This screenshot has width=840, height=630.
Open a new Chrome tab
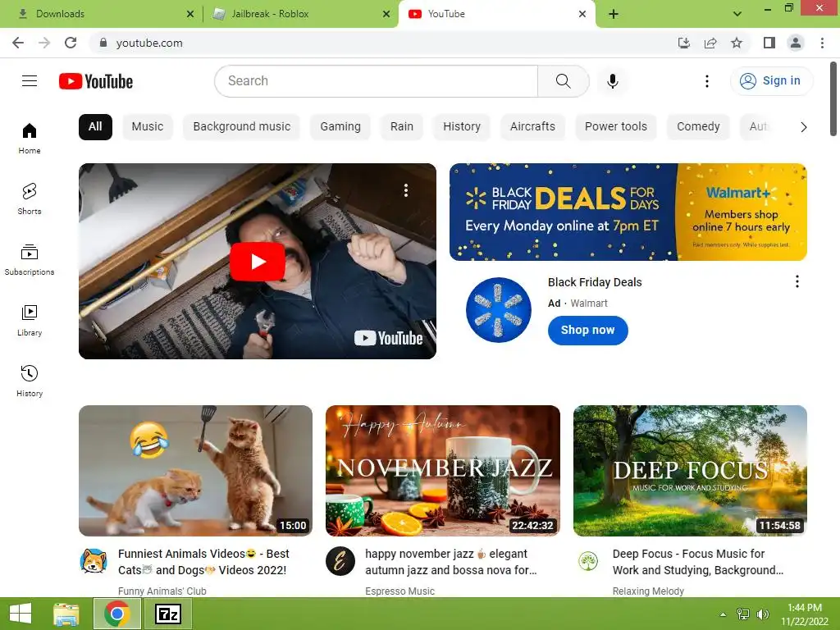(614, 14)
